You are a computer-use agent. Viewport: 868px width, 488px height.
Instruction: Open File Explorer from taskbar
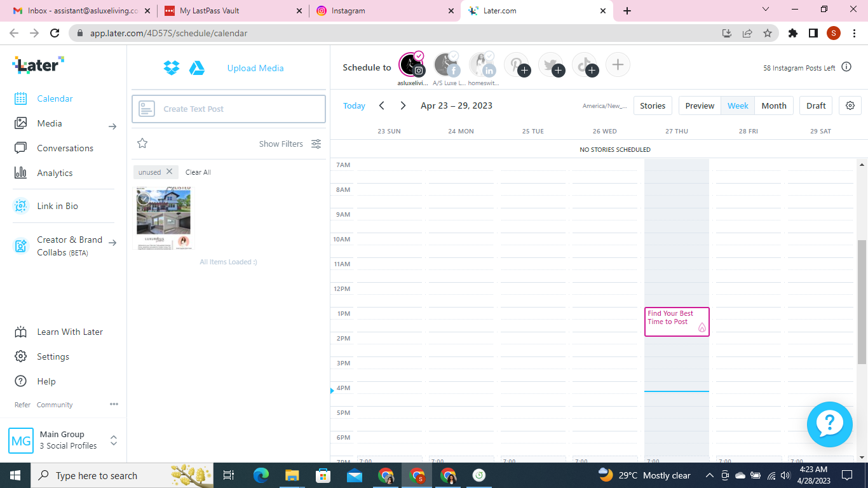coord(292,475)
